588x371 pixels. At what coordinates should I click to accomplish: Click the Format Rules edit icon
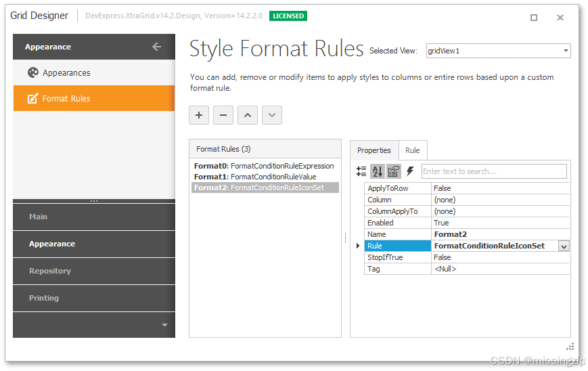coord(32,98)
